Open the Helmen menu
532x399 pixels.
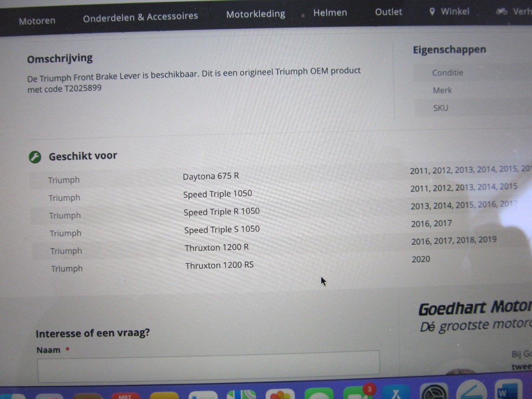(330, 13)
